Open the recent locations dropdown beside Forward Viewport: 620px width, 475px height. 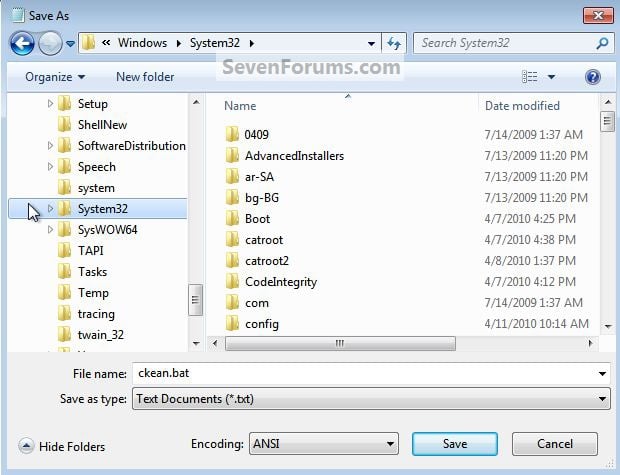[x=70, y=44]
